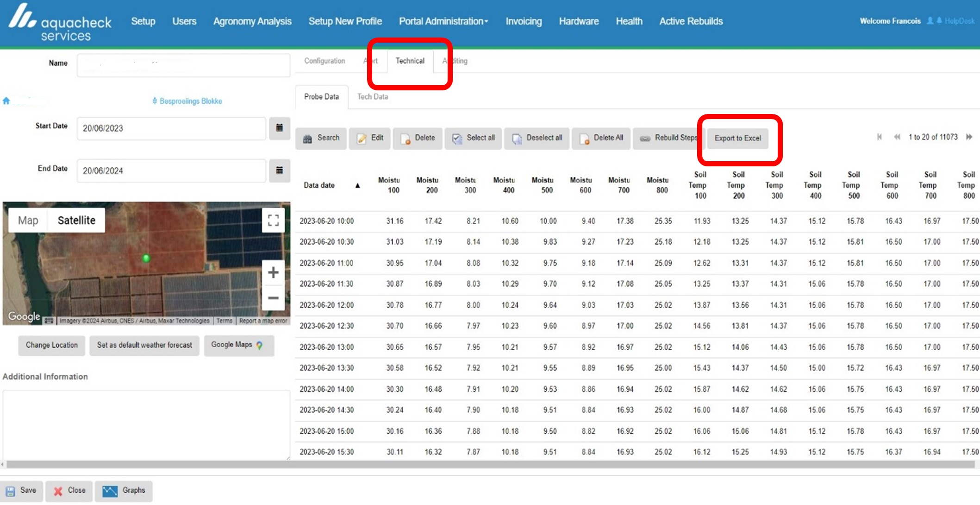The height and width of the screenshot is (505, 980).
Task: Click the Moistu 100 column header
Action: tap(389, 185)
